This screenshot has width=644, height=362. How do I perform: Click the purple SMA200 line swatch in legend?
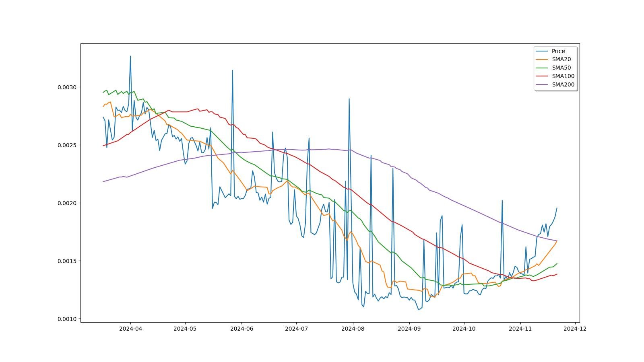click(543, 85)
